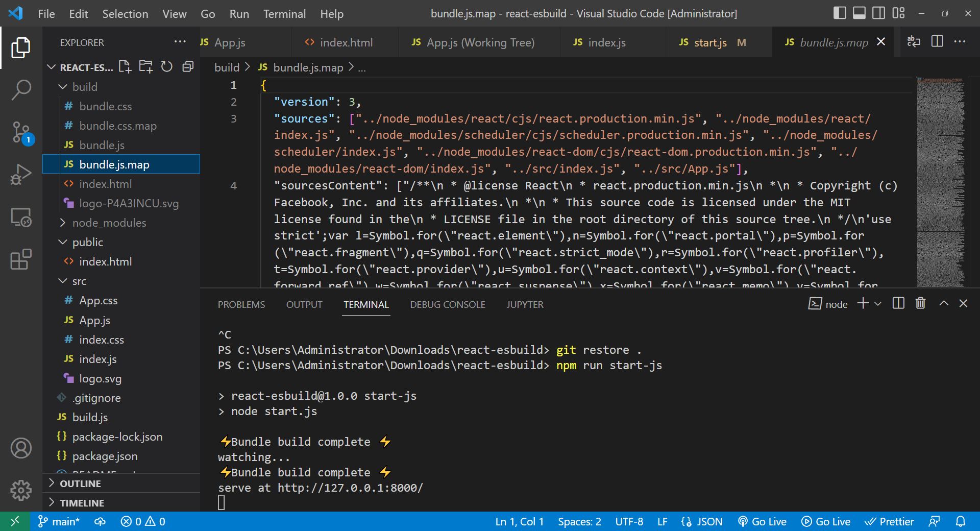Click Synchronize Changes cloud icon in status bar
Viewport: 980px width, 531px height.
(x=100, y=521)
